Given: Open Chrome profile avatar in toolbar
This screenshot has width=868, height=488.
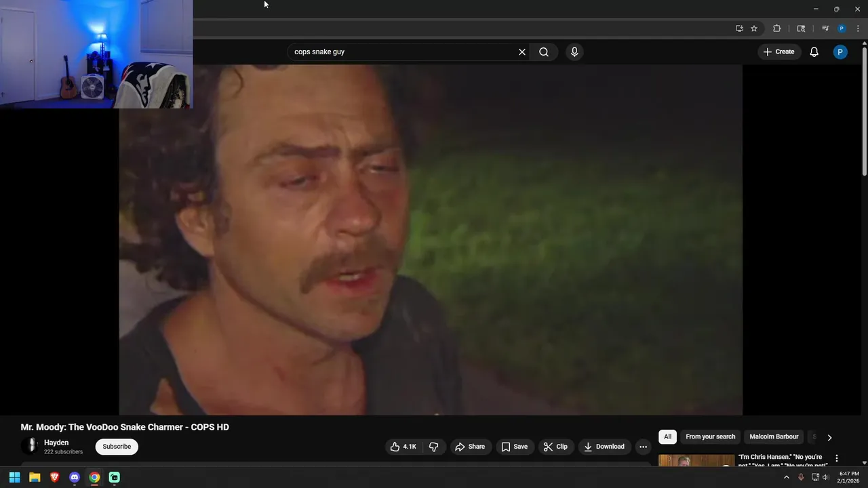Looking at the screenshot, I should (x=842, y=28).
